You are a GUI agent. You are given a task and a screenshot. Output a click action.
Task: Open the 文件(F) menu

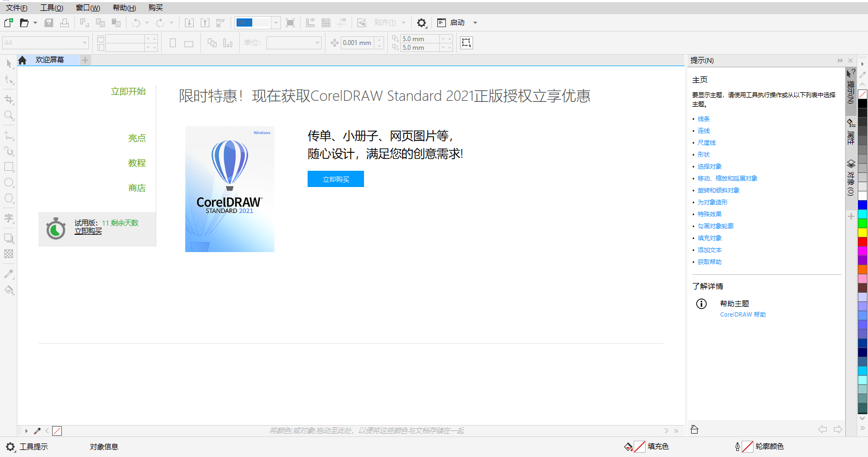(x=16, y=8)
